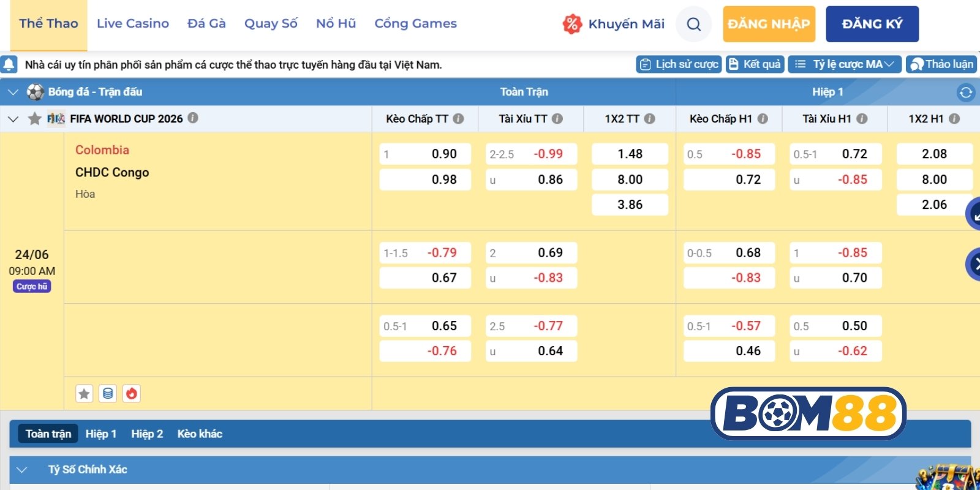Viewport: 980px width, 490px height.
Task: Open the database stats icon below match
Action: coord(108,393)
